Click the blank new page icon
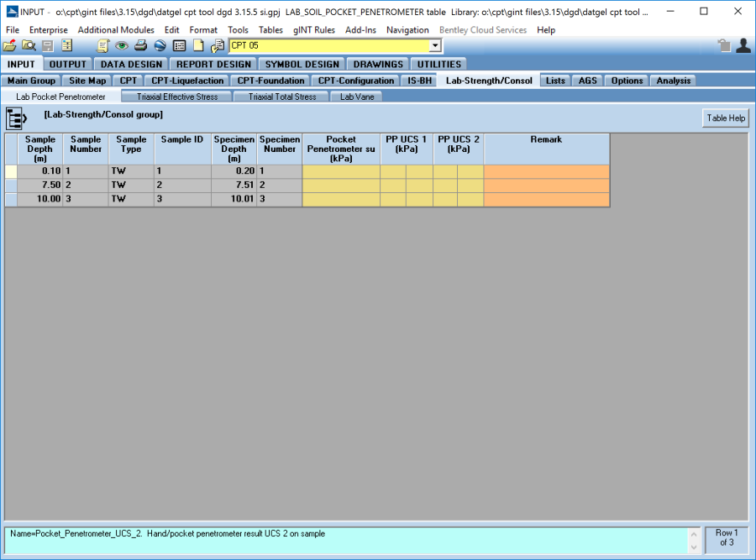The width and height of the screenshot is (756, 560). (198, 46)
